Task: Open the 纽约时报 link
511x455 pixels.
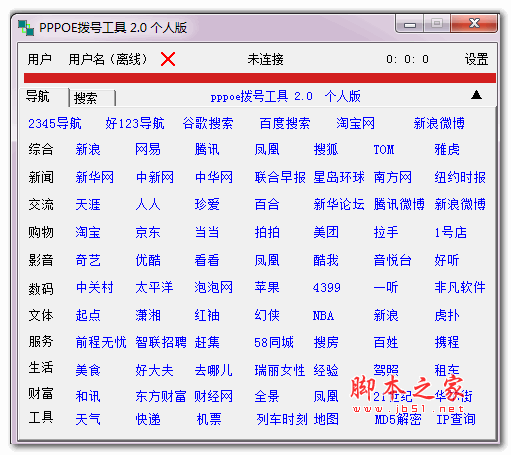Action: point(460,177)
